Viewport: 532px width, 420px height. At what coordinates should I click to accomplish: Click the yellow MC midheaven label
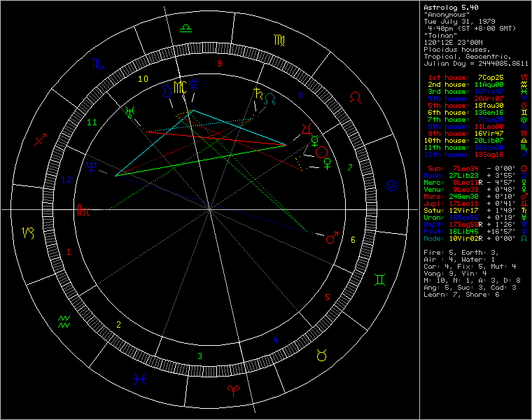pos(181,87)
